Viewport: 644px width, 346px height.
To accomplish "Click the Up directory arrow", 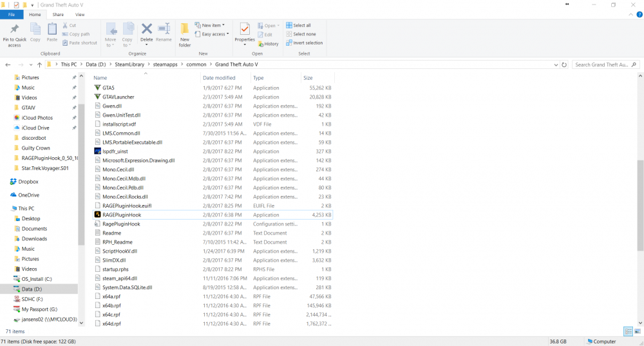I will (x=39, y=65).
